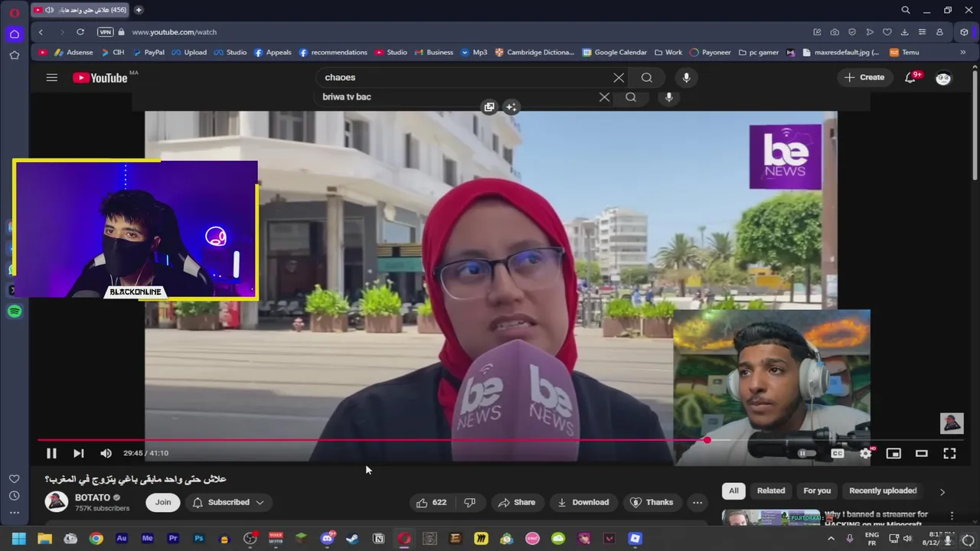
Task: Toggle the VPN badge in address bar
Action: pyautogui.click(x=105, y=32)
